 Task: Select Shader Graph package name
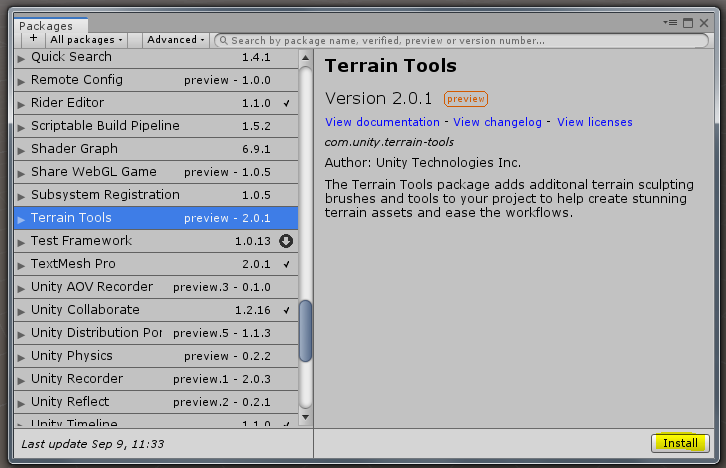[74, 149]
